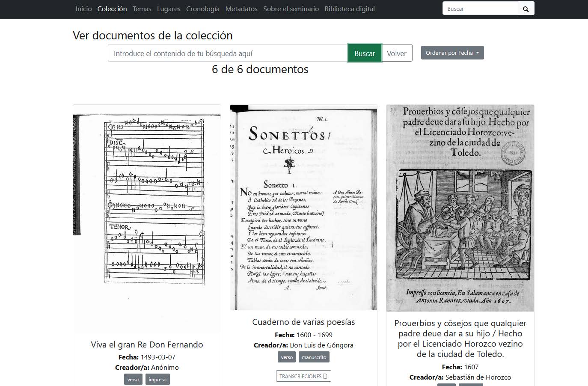Viewport: 588px width, 386px height.
Task: Go to the Inicio page
Action: (83, 9)
